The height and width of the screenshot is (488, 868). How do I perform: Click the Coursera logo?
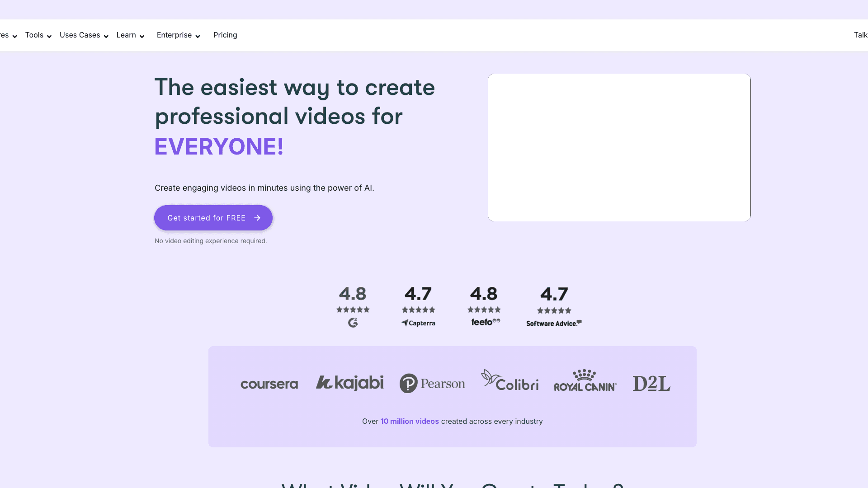tap(269, 384)
